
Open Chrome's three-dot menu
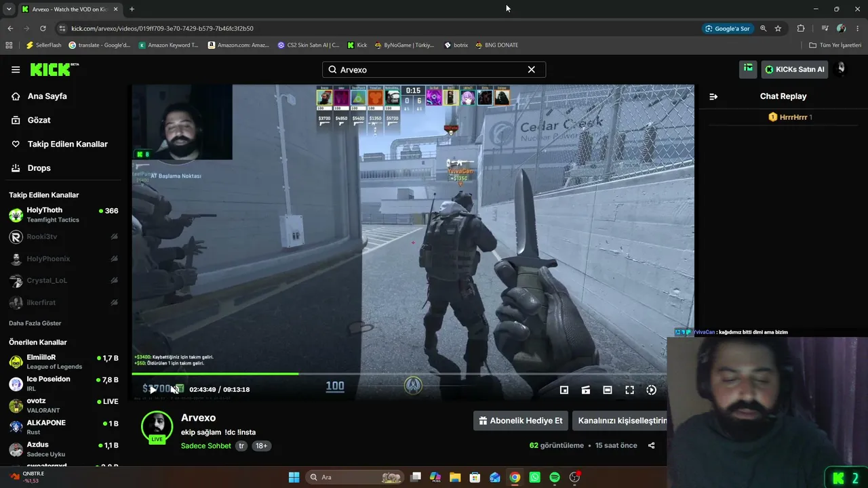pyautogui.click(x=857, y=28)
